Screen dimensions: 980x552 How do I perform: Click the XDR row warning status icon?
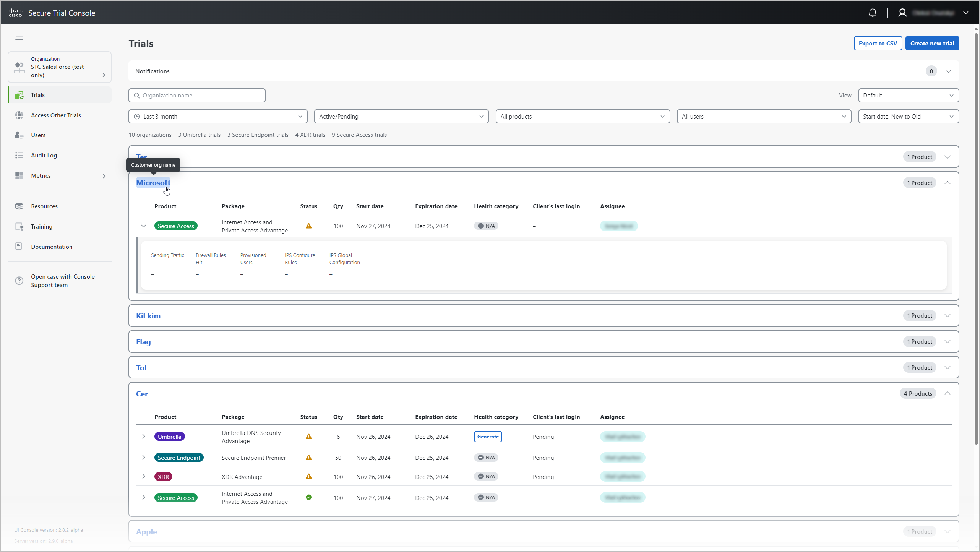309,476
